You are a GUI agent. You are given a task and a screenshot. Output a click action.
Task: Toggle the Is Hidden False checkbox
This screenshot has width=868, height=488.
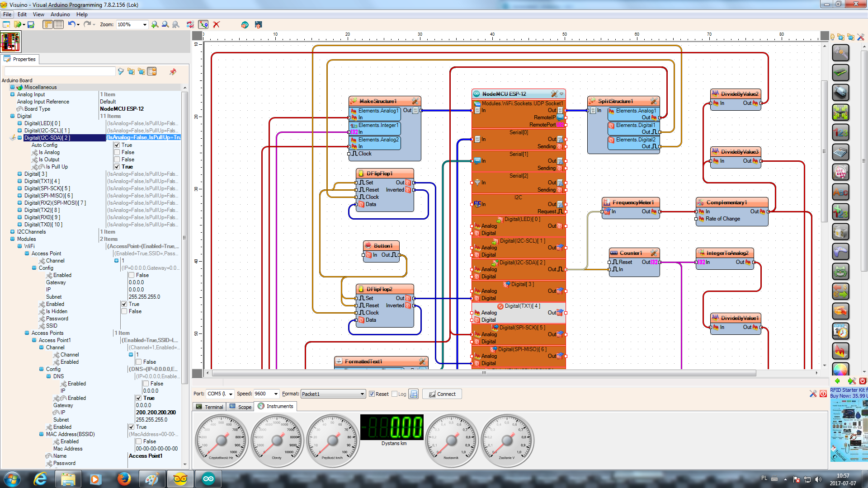click(124, 311)
